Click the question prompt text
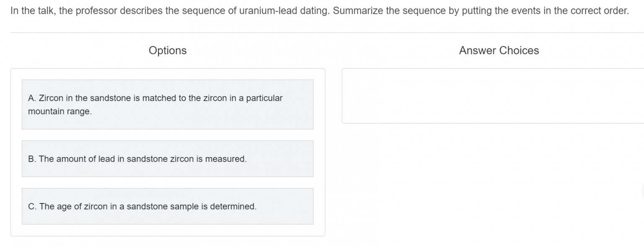This screenshot has height=247, width=644. [x=319, y=11]
